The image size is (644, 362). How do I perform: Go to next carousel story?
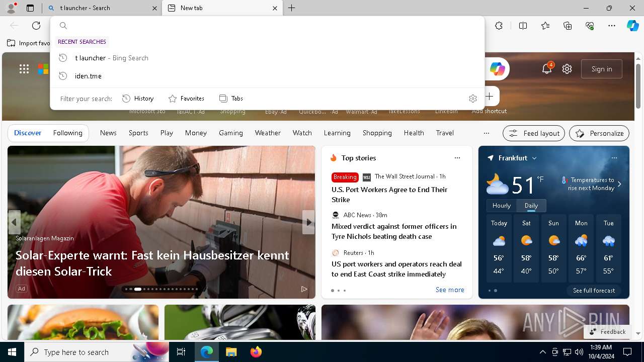308,222
